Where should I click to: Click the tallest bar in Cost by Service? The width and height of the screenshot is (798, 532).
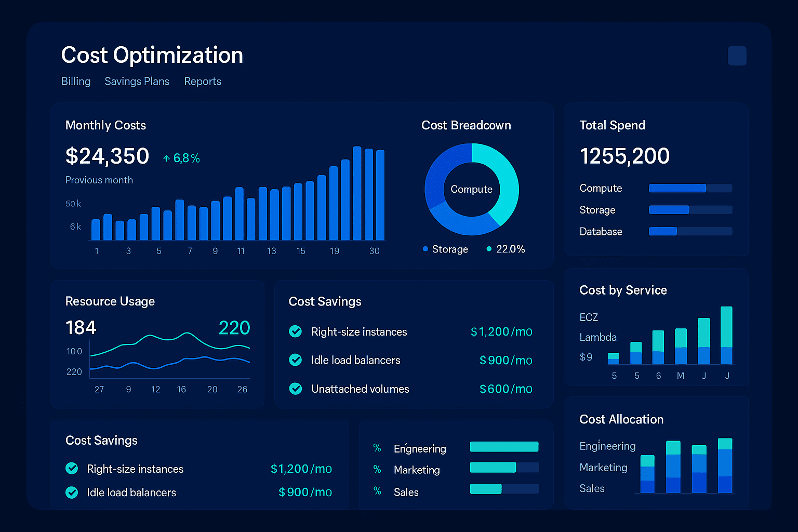click(x=726, y=335)
